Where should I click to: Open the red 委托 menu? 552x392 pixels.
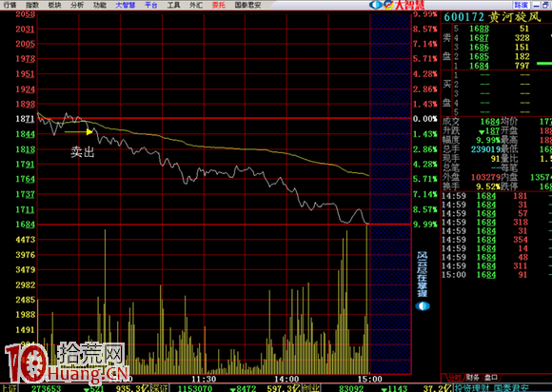[219, 5]
